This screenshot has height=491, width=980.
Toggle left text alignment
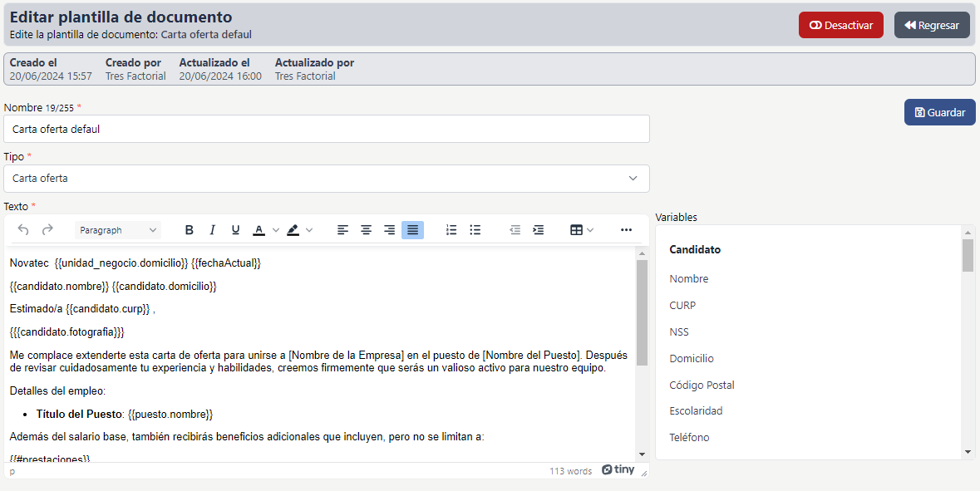pos(342,230)
